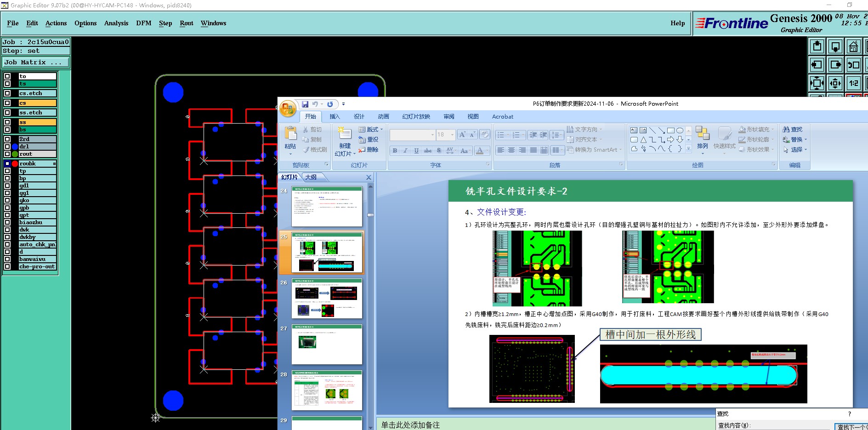Screen dimensions: 868x430
Task: Click the font color A swatch
Action: pyautogui.click(x=480, y=150)
